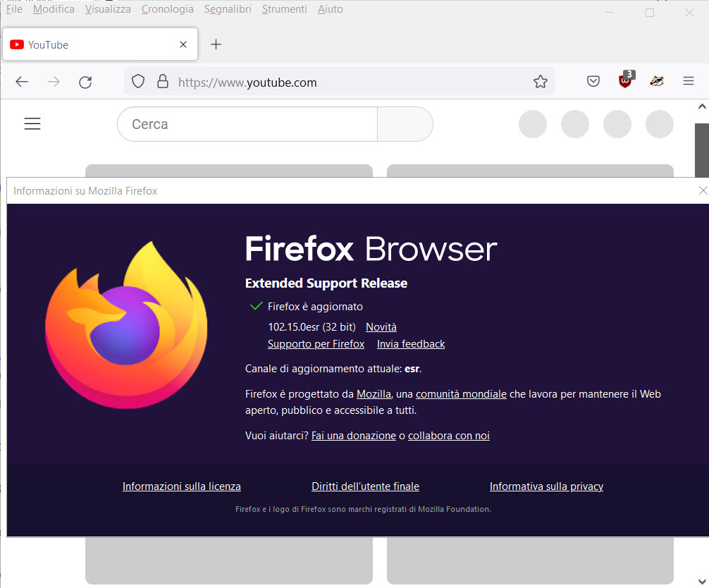709x588 pixels.
Task: Show site security padlock info
Action: click(163, 81)
